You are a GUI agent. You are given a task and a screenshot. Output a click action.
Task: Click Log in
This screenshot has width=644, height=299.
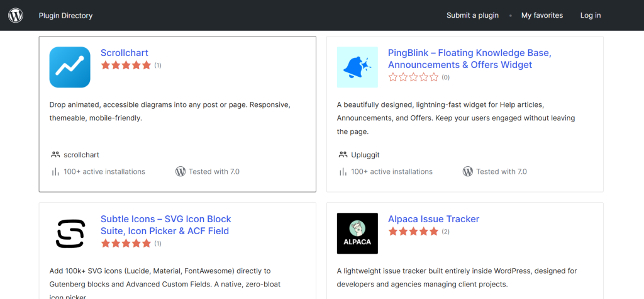point(590,15)
